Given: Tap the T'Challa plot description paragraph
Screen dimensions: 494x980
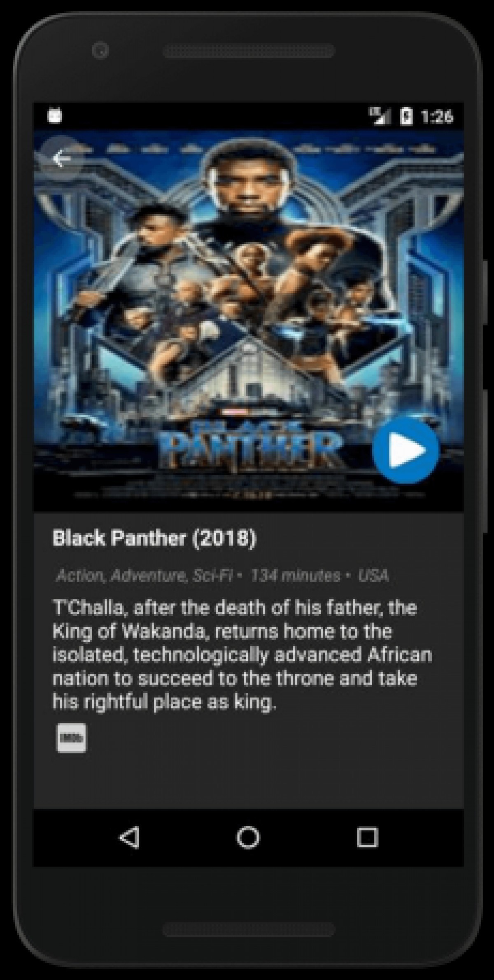Looking at the screenshot, I should tap(242, 655).
